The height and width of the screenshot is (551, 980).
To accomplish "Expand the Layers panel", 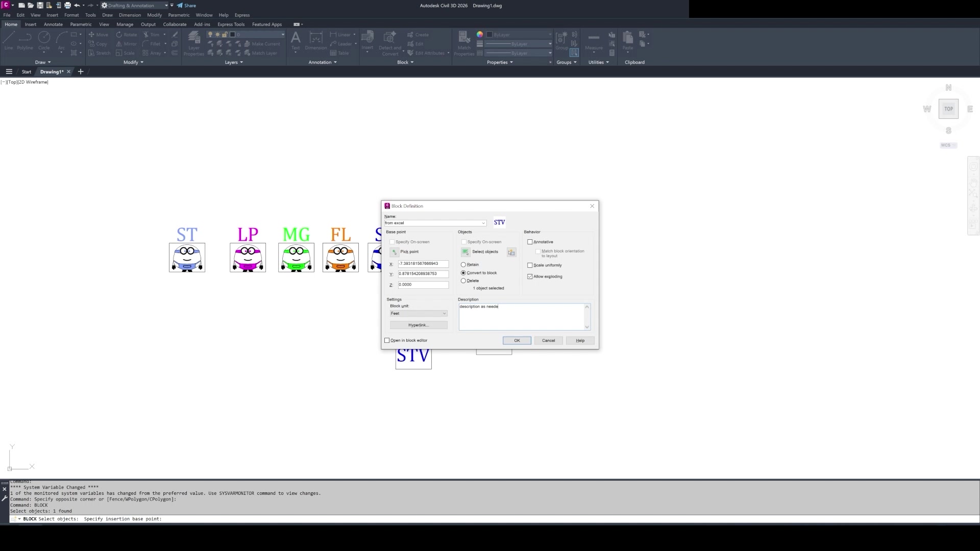I will (x=234, y=62).
